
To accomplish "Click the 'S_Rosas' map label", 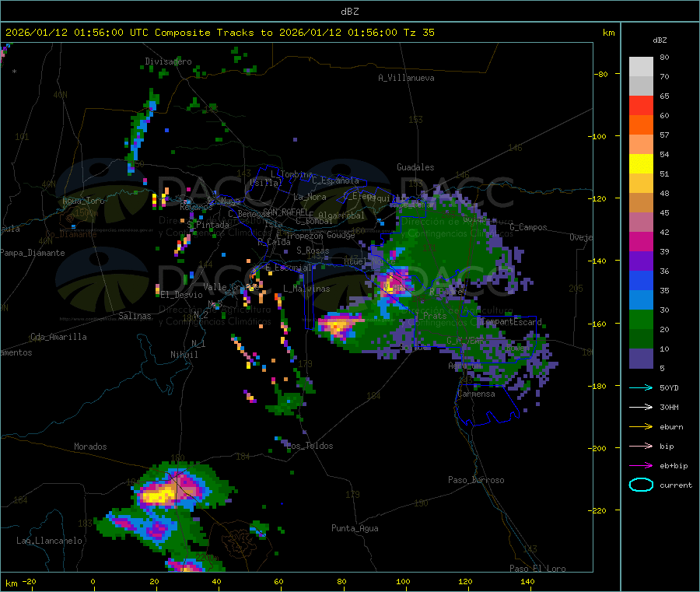I will click(313, 250).
